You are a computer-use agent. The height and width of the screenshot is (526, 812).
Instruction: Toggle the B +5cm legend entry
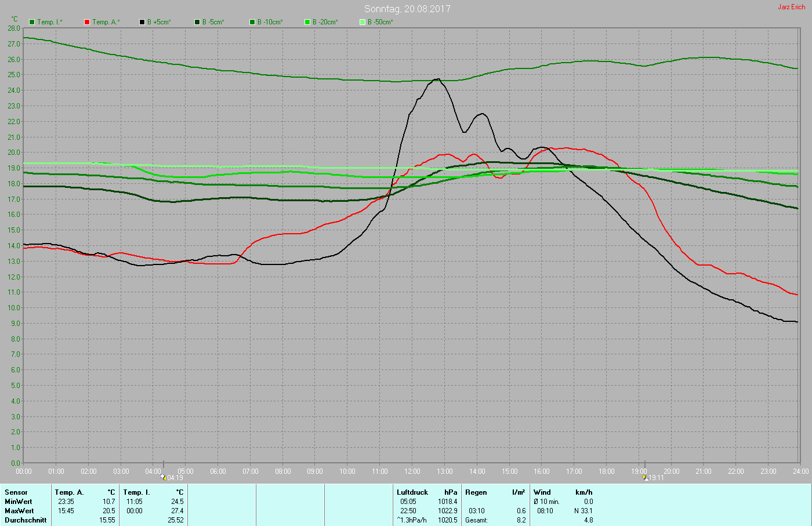coord(154,22)
